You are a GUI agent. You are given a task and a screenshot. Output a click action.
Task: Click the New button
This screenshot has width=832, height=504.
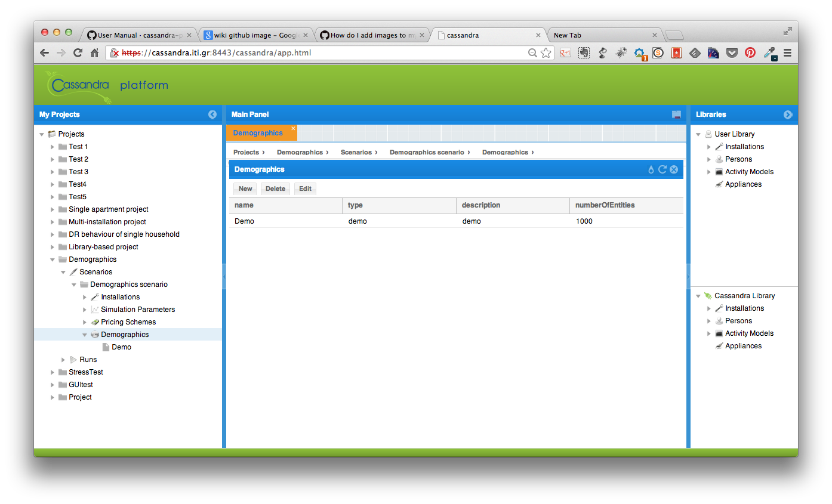tap(245, 188)
